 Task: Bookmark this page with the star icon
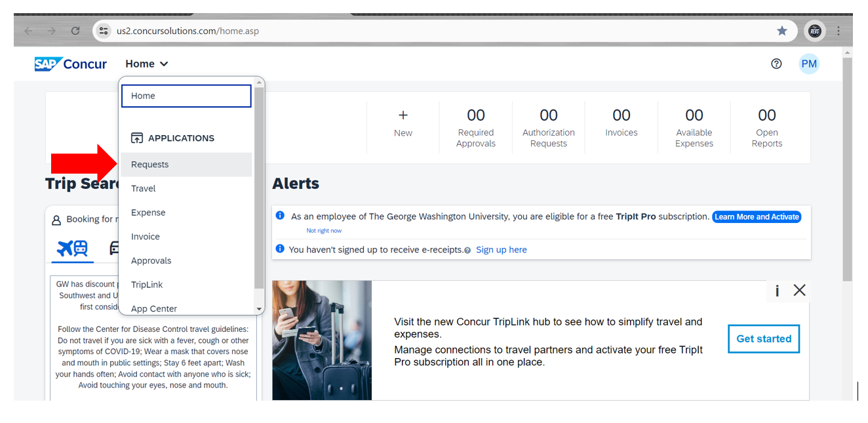pyautogui.click(x=781, y=31)
